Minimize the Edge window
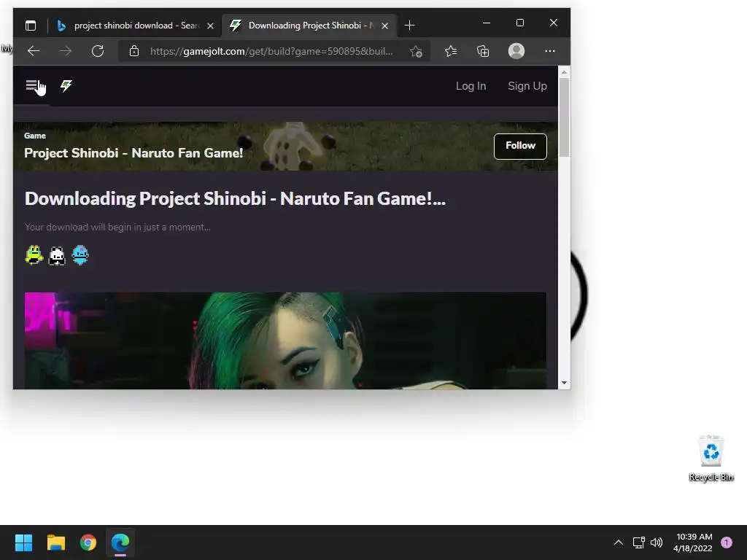This screenshot has height=560, width=747. click(487, 23)
